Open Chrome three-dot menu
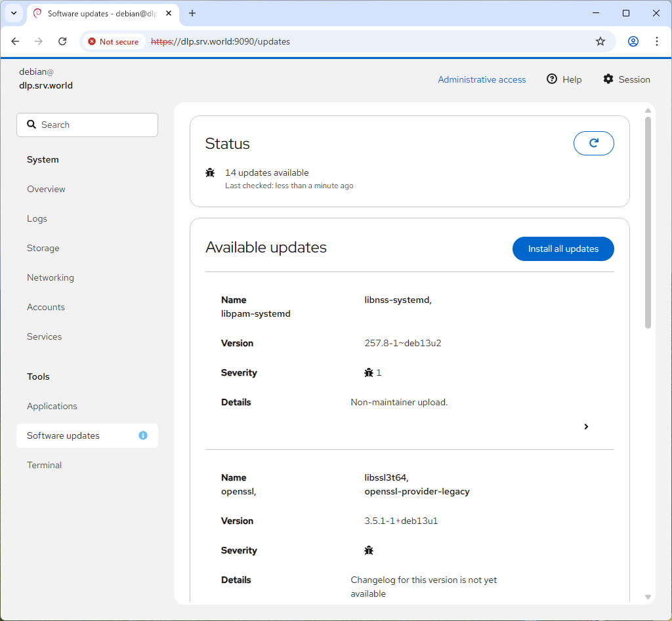The image size is (672, 621). point(656,41)
